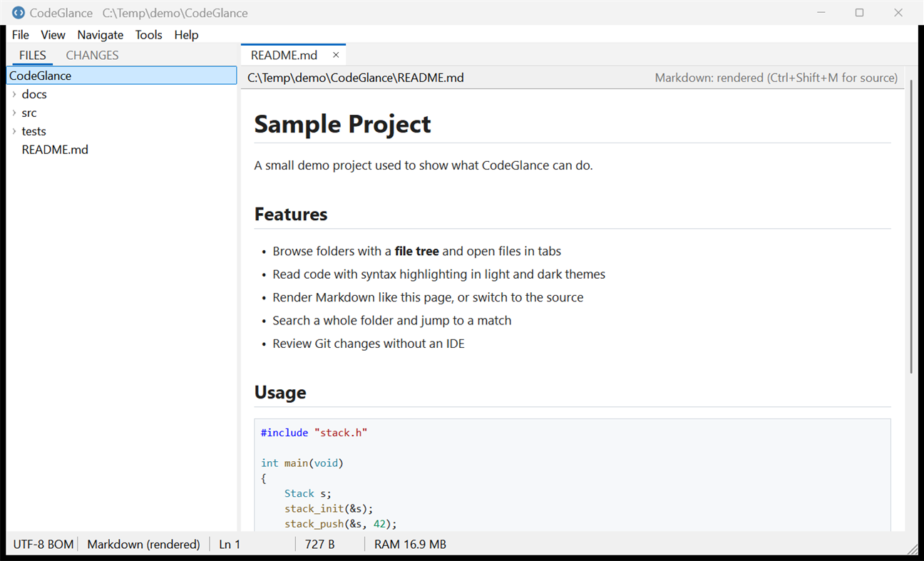Open the Help menu
Image resolution: width=924 pixels, height=561 pixels.
(186, 35)
